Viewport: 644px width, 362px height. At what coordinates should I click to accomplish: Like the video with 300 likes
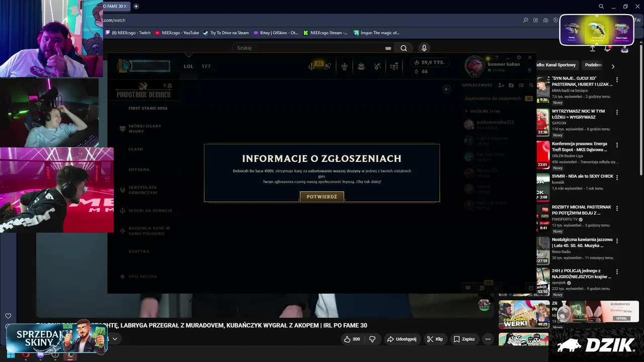352,339
